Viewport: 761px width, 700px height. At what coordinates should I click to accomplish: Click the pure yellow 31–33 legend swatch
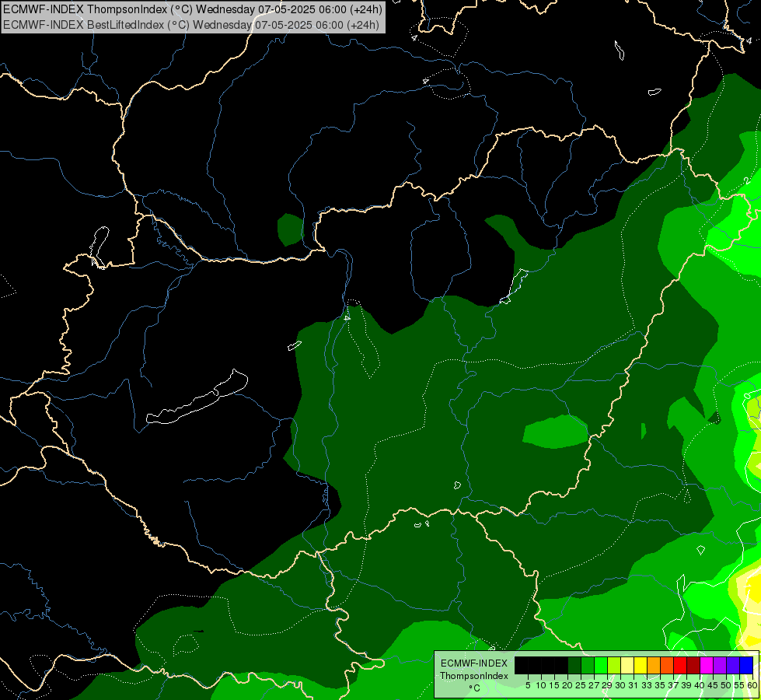641,665
